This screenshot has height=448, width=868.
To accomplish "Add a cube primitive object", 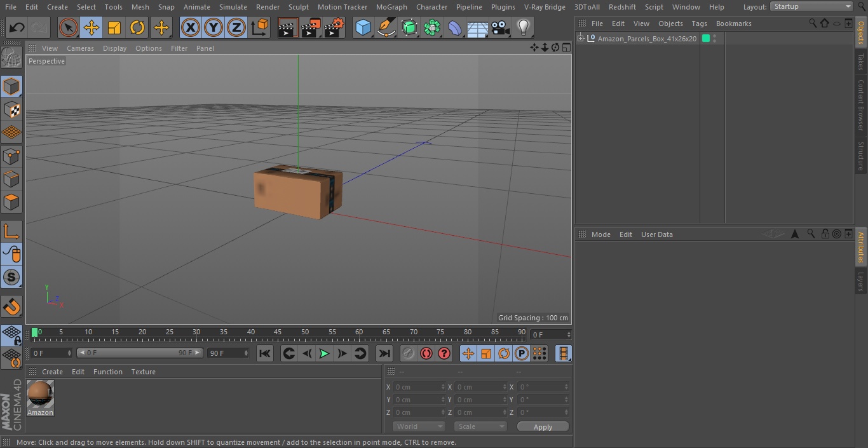I will pos(363,28).
